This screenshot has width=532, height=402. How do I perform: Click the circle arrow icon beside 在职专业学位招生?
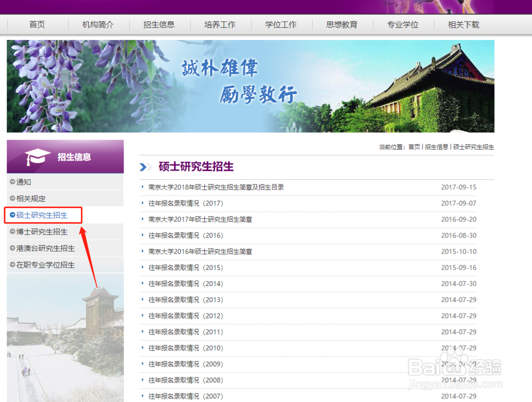click(12, 265)
